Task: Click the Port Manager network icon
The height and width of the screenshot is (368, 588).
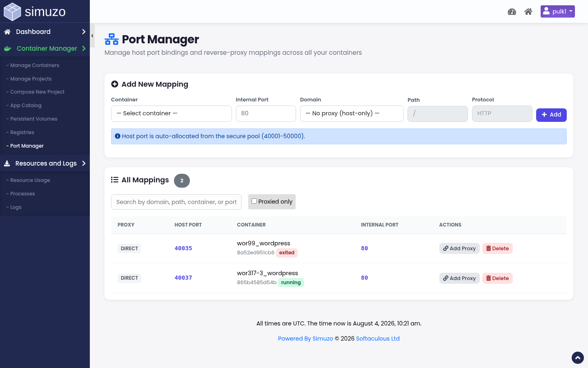Action: coord(111,39)
